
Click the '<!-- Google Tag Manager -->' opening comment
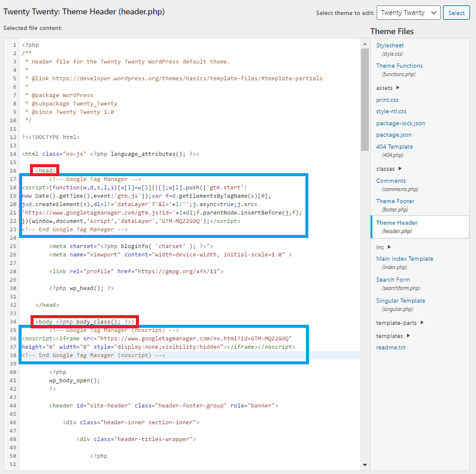coord(95,179)
